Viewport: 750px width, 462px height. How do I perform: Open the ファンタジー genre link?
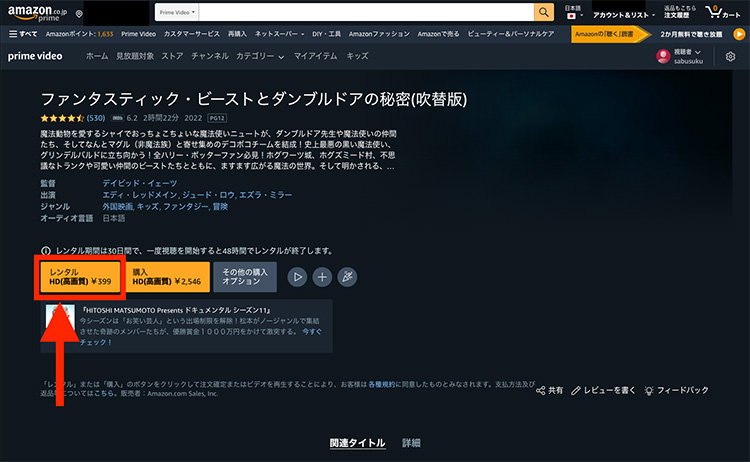(x=186, y=207)
